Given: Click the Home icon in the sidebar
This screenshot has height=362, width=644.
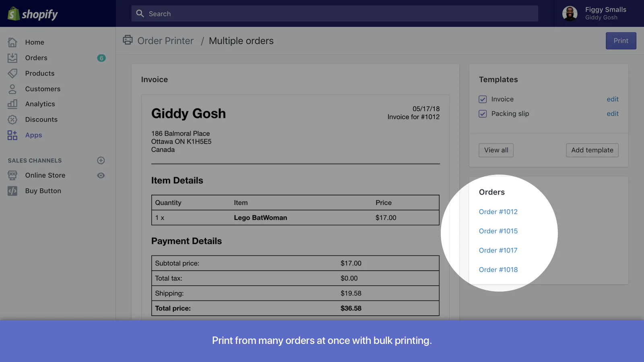Looking at the screenshot, I should [x=12, y=42].
